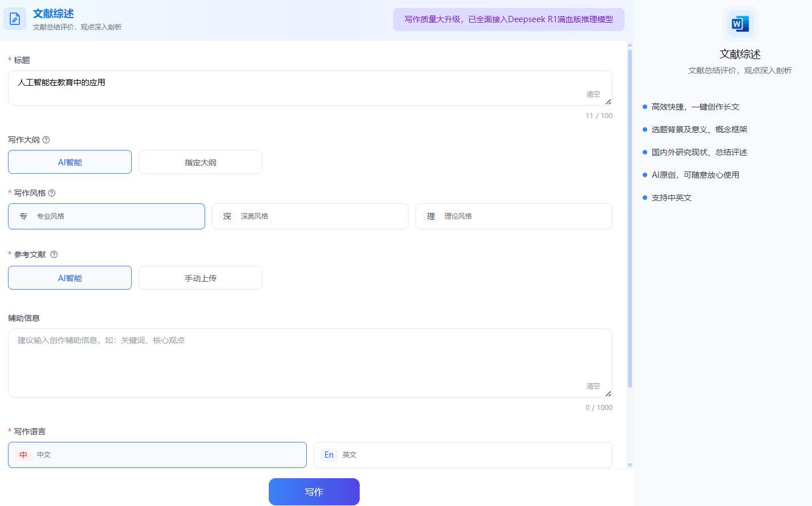812x506 pixels.
Task: Clear the 辅助信息 field with 清空
Action: pyautogui.click(x=593, y=386)
